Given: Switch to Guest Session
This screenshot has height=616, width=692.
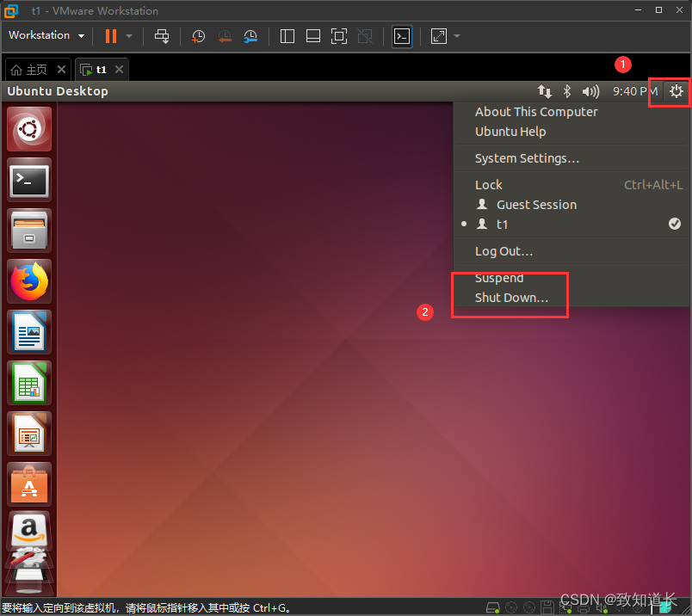Looking at the screenshot, I should click(535, 204).
